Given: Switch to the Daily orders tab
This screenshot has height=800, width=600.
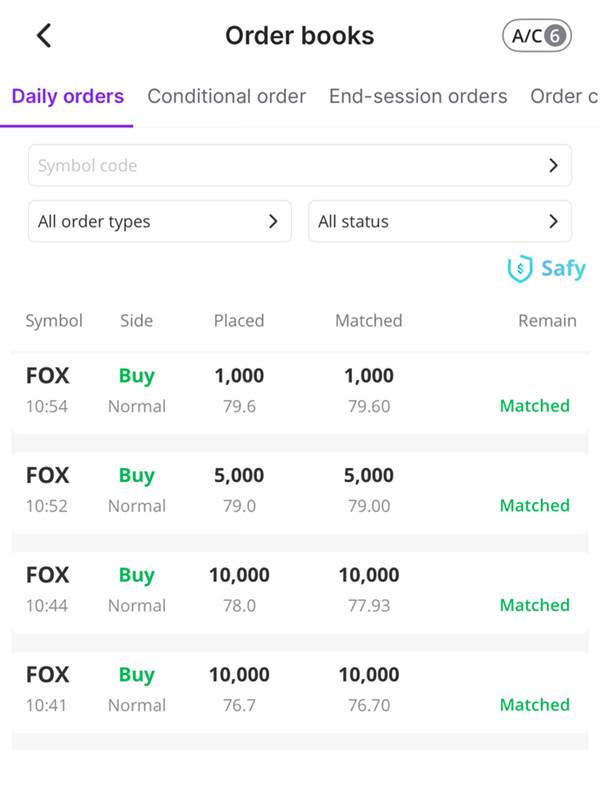Looking at the screenshot, I should (x=68, y=97).
